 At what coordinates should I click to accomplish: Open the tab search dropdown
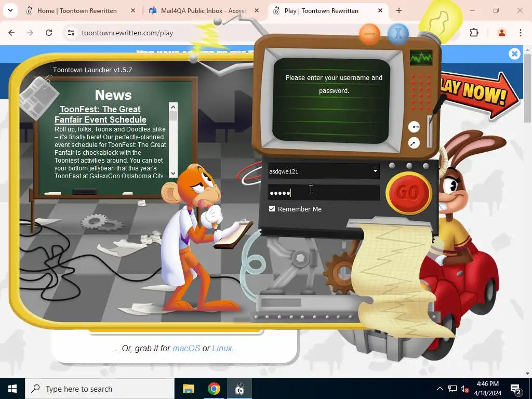tap(10, 10)
